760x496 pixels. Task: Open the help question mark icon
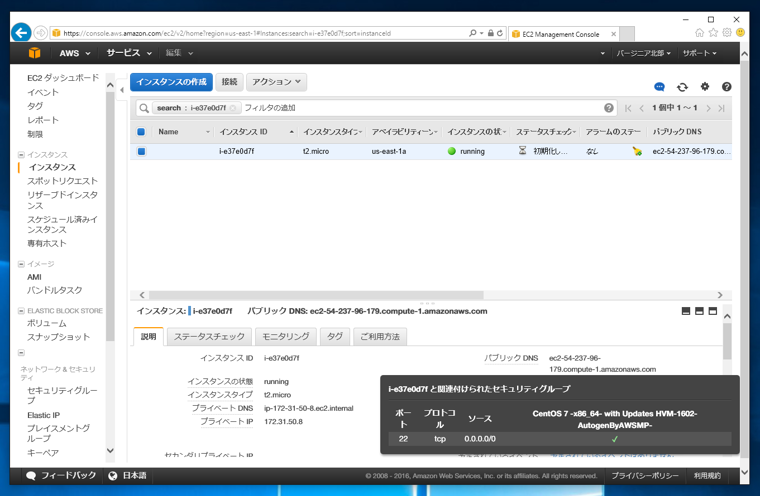[726, 86]
